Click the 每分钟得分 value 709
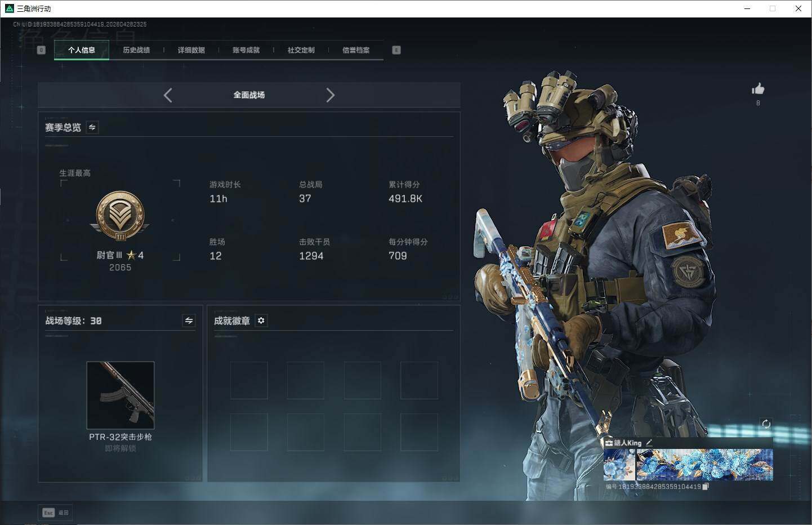Screen dimensions: 812x525 398,256
